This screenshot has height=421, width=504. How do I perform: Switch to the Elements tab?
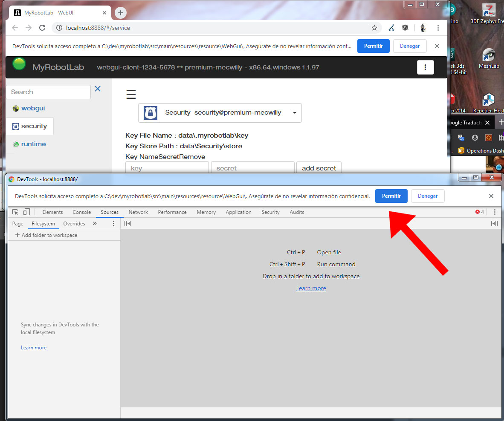[52, 212]
